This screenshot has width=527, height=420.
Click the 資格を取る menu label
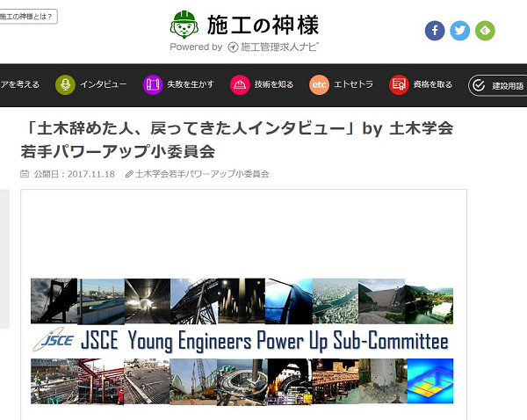[x=433, y=84]
